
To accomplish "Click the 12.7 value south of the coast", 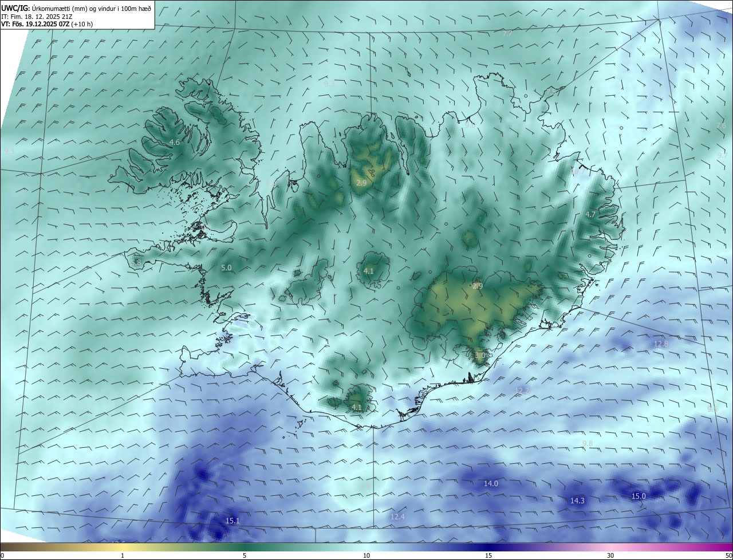I will pyautogui.click(x=522, y=390).
